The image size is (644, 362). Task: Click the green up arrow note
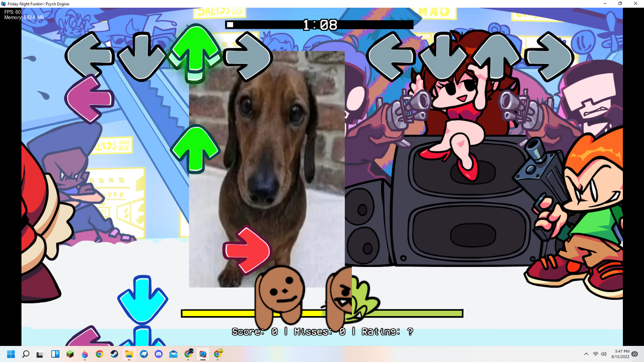196,149
